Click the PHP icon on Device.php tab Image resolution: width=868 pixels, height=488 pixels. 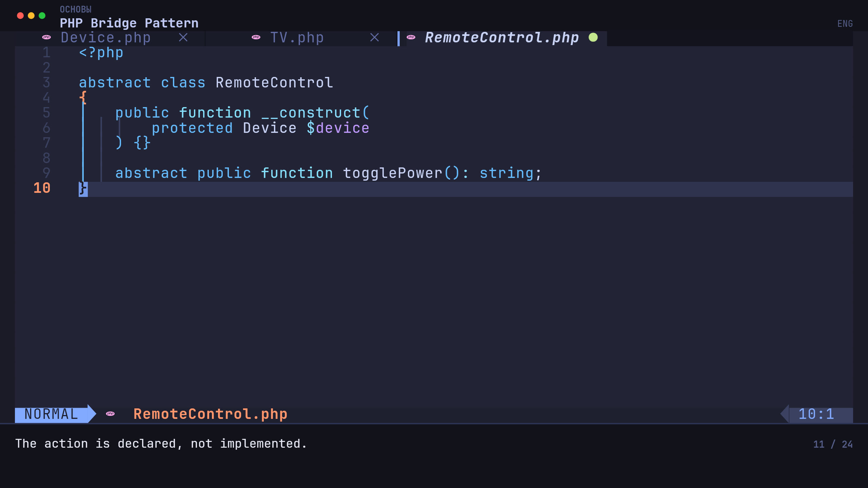(x=46, y=37)
